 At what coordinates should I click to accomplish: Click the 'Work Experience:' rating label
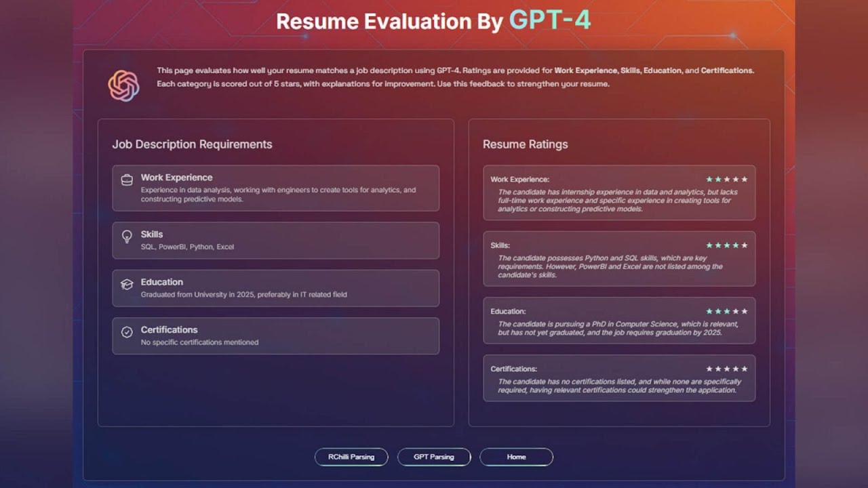point(519,180)
